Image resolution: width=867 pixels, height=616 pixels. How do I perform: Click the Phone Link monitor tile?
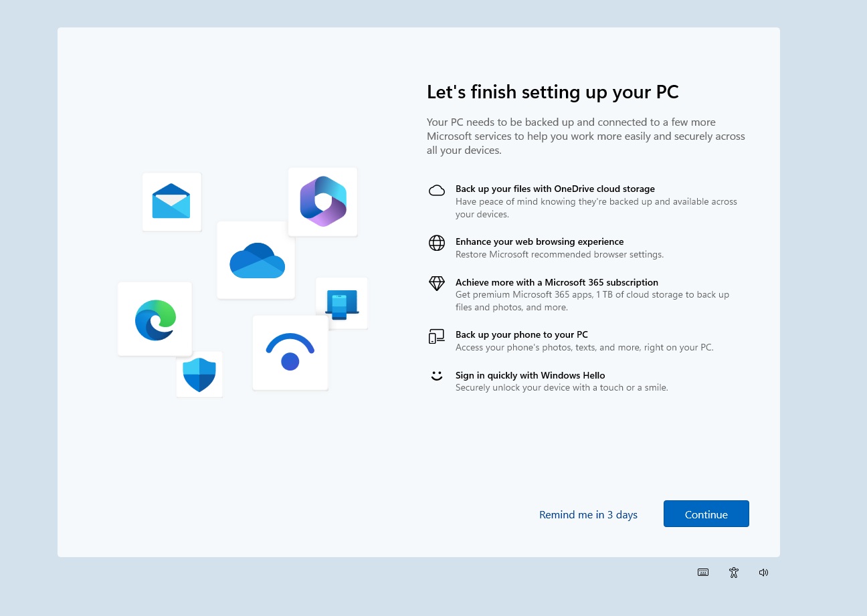click(341, 303)
